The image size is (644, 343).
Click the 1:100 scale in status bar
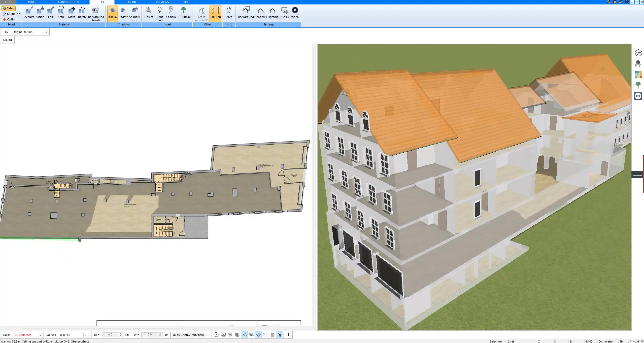click(589, 341)
